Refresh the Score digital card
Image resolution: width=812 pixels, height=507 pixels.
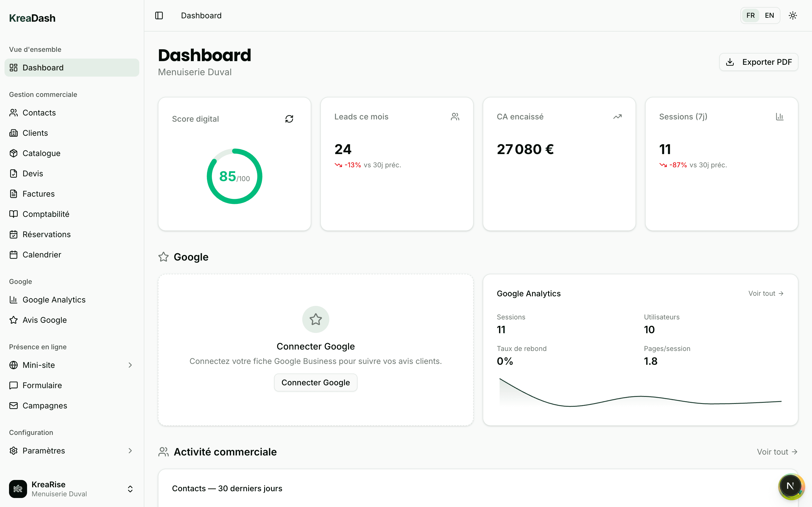[289, 118]
